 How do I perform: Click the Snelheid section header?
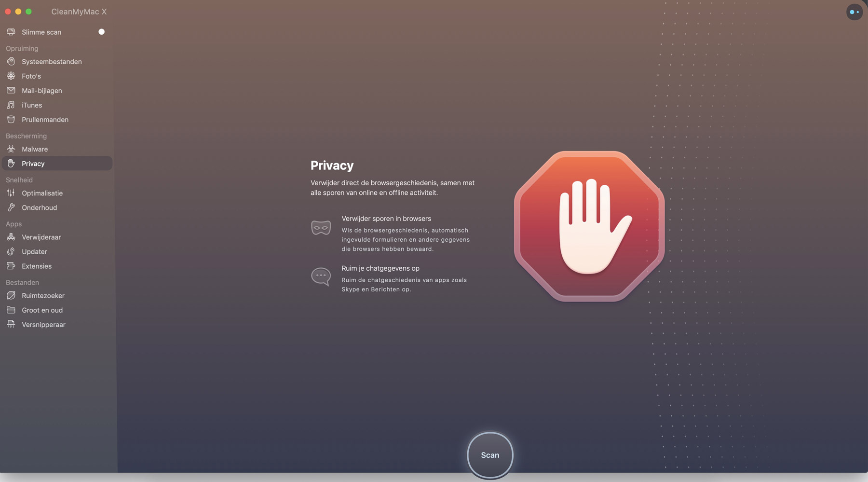[19, 179]
